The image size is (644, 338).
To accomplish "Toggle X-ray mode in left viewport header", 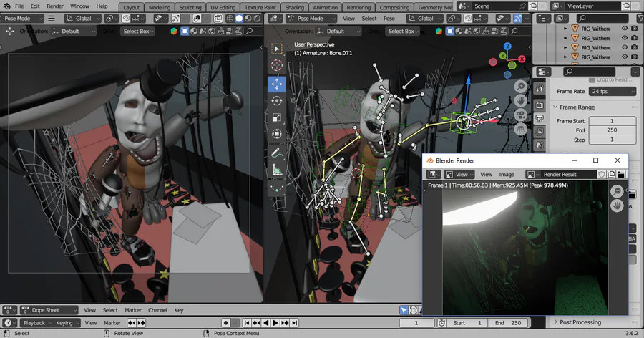I will (218, 19).
